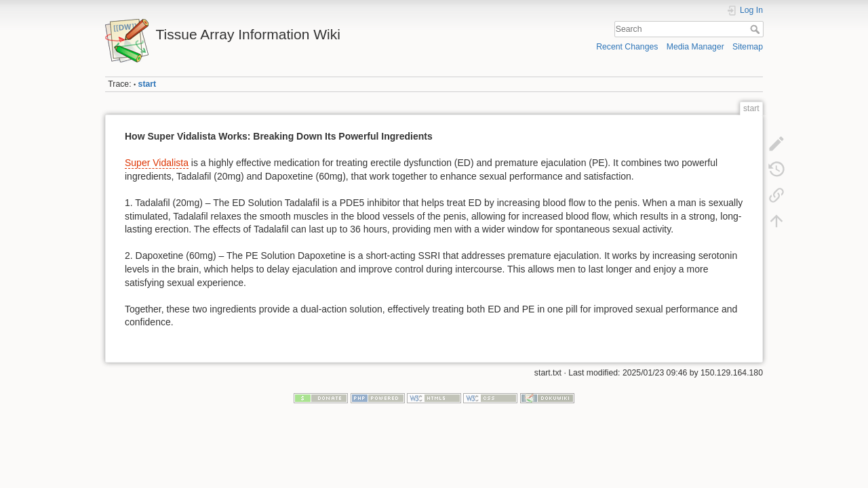Open Backlinks chain icon
This screenshot has width=868, height=488.
click(776, 195)
